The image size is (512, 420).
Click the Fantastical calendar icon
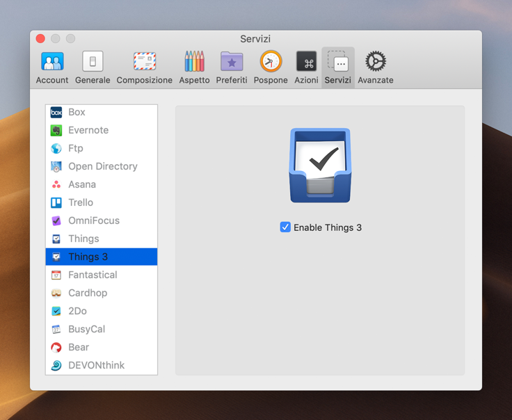(x=56, y=275)
